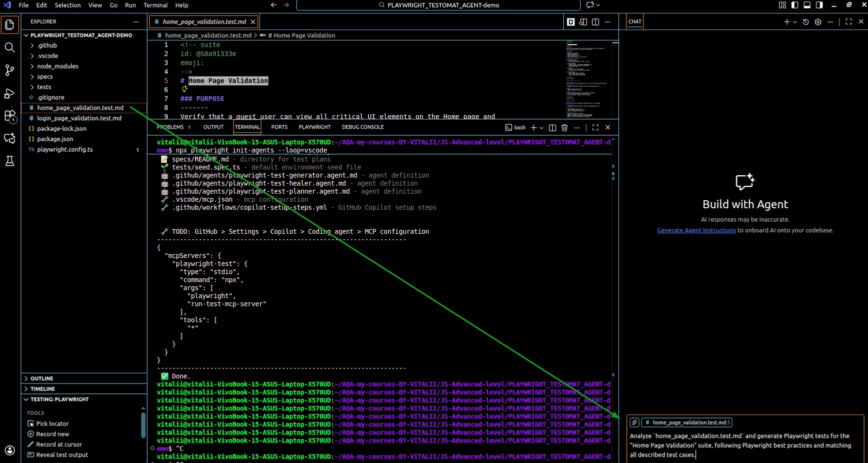Split the terminal panel
868x463 pixels.
552,128
